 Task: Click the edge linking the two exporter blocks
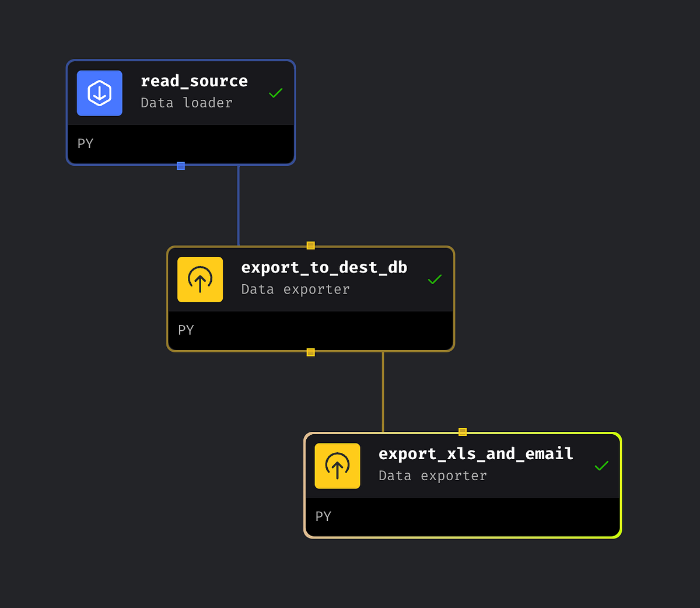pyautogui.click(x=383, y=391)
